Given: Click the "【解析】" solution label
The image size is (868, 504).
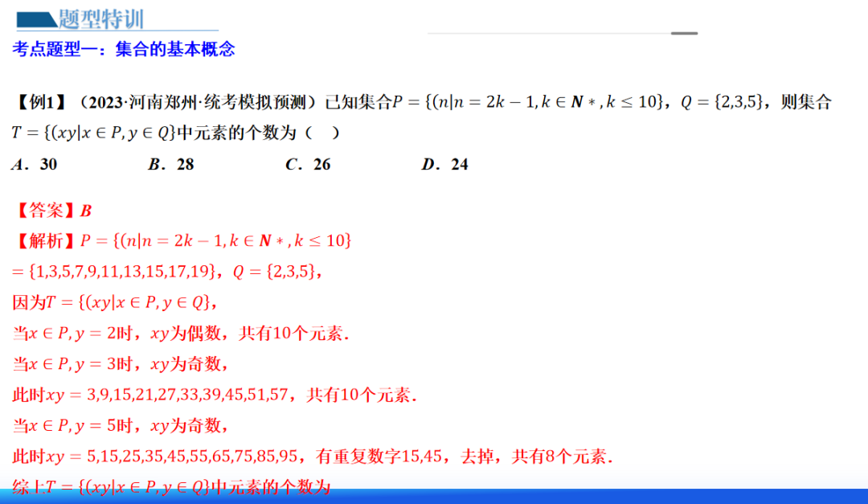Looking at the screenshot, I should (x=45, y=241).
